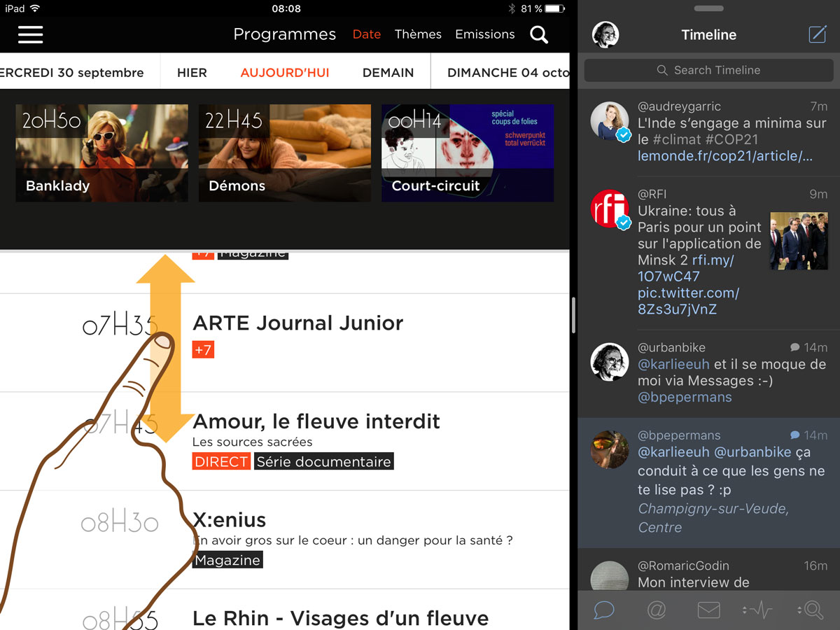Open RFI tweet's photo thumbnail
This screenshot has height=630, width=840.
(799, 240)
